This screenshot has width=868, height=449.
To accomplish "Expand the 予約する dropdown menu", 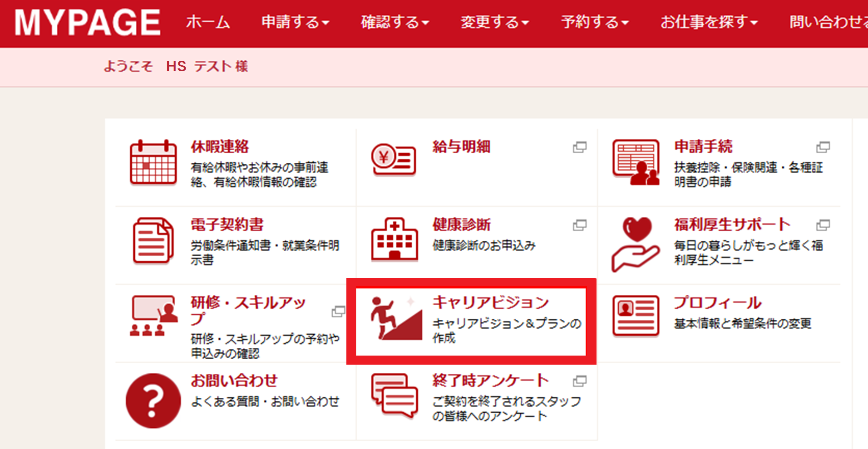I will (x=595, y=22).
